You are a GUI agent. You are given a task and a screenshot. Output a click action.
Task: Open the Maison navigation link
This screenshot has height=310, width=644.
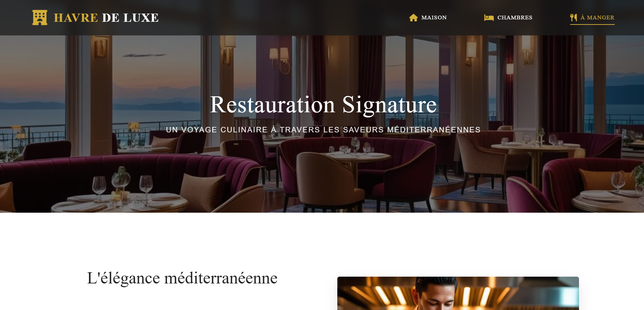pos(428,18)
